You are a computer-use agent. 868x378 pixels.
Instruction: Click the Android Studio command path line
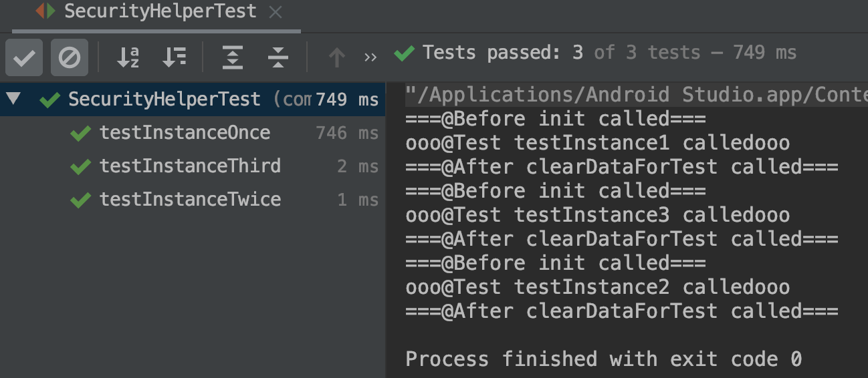[635, 96]
